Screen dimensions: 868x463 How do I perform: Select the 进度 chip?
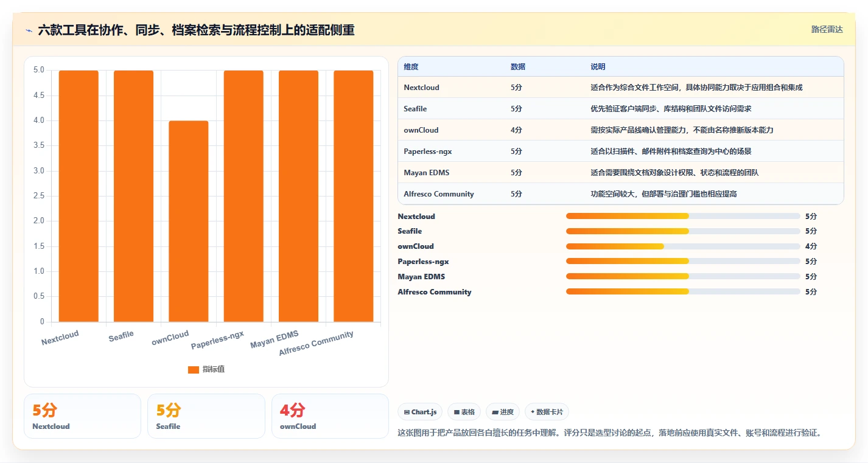coord(503,412)
